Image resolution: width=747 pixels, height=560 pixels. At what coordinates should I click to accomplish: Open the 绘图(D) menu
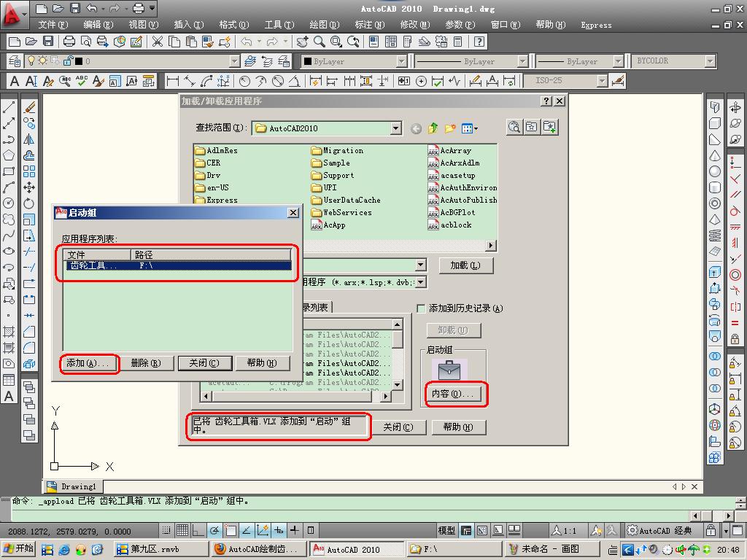point(325,25)
